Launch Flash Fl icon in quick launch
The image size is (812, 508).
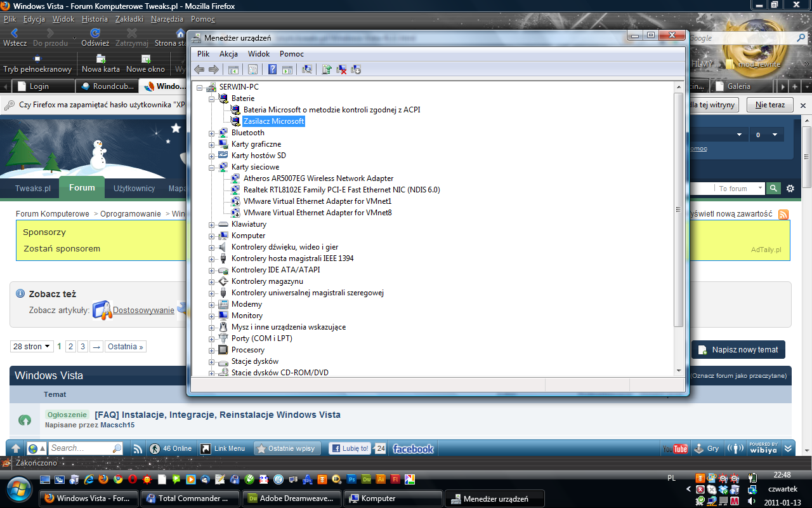coord(395,479)
